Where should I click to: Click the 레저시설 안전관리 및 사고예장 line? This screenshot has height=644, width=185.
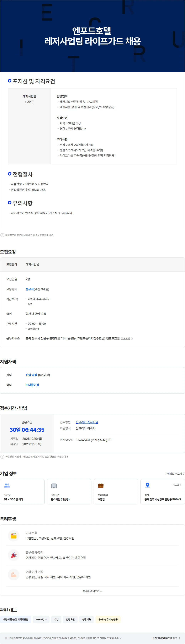[x=79, y=102]
